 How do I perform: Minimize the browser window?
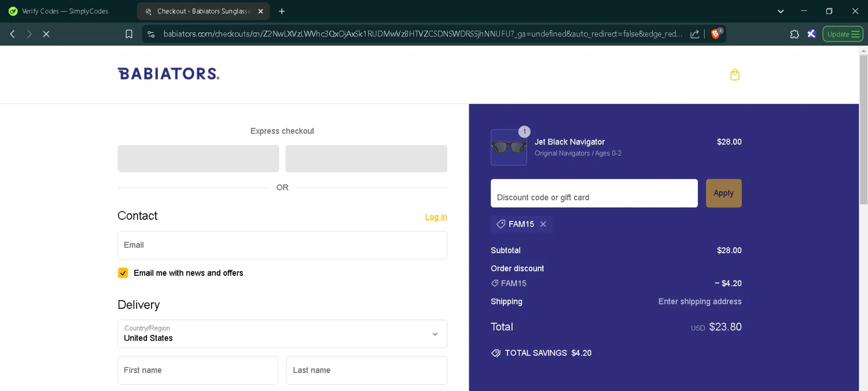(804, 11)
